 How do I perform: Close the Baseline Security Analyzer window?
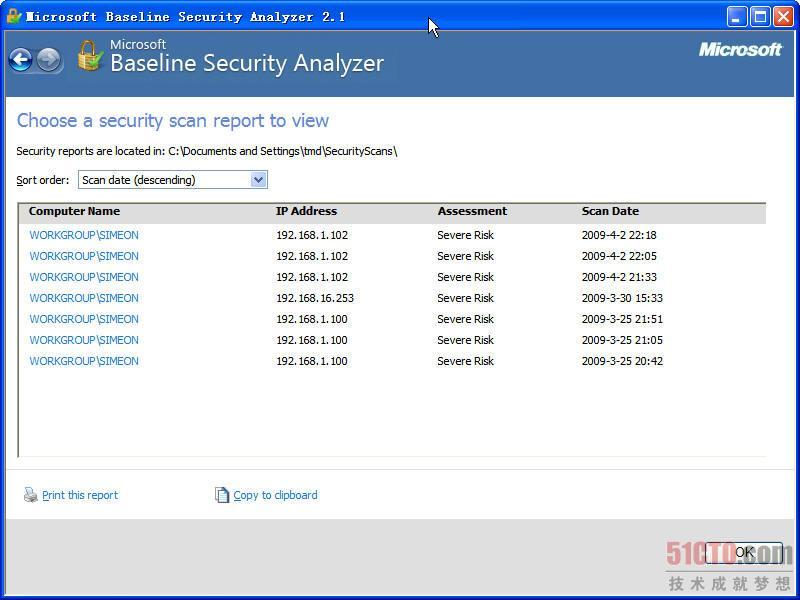(783, 17)
